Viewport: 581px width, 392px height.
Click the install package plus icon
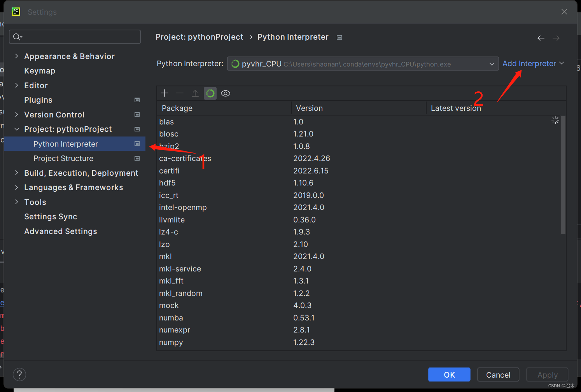tap(164, 93)
